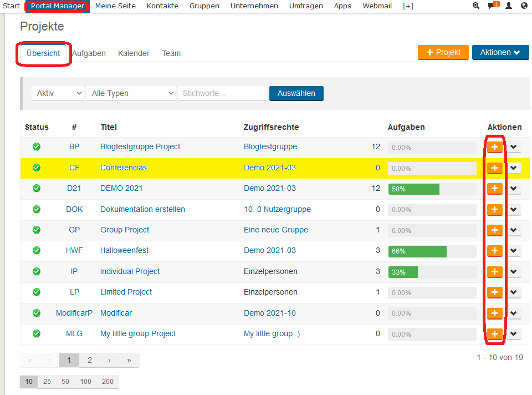
Task: Switch to the Aufgaben tab
Action: pos(89,53)
